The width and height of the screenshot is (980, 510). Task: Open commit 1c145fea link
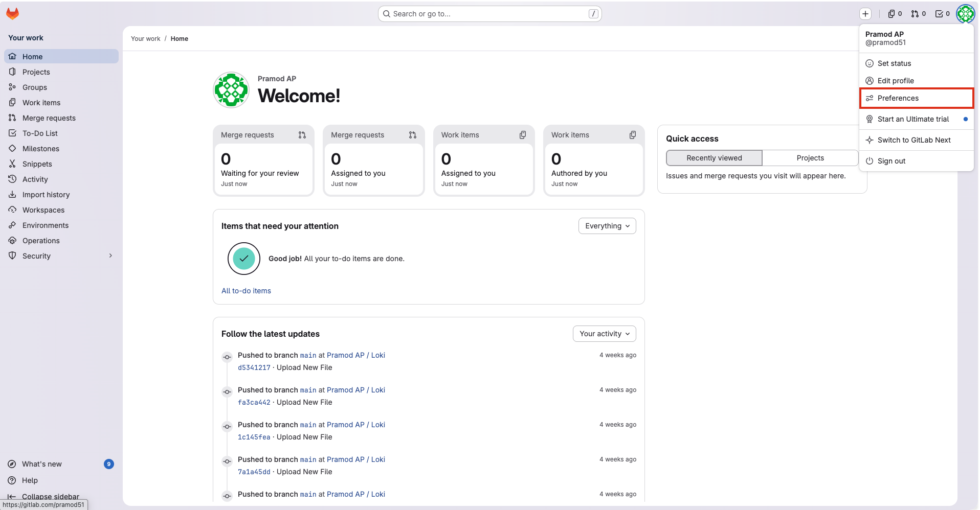click(254, 437)
